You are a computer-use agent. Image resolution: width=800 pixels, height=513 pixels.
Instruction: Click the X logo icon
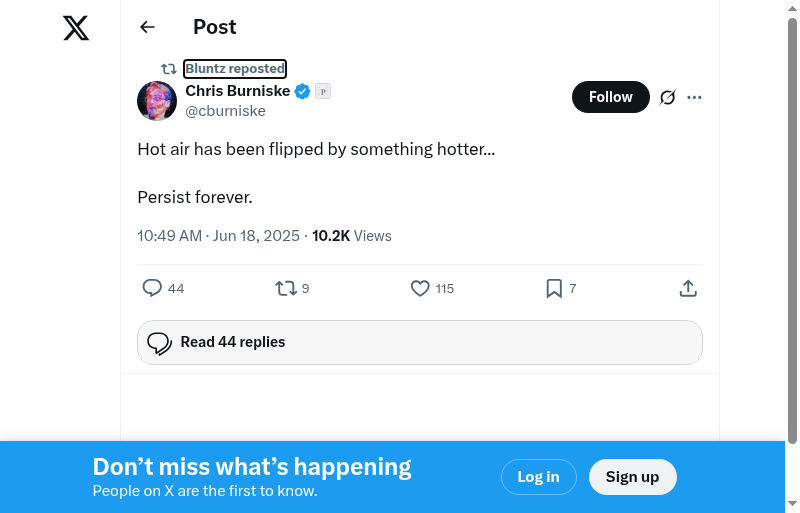point(76,28)
